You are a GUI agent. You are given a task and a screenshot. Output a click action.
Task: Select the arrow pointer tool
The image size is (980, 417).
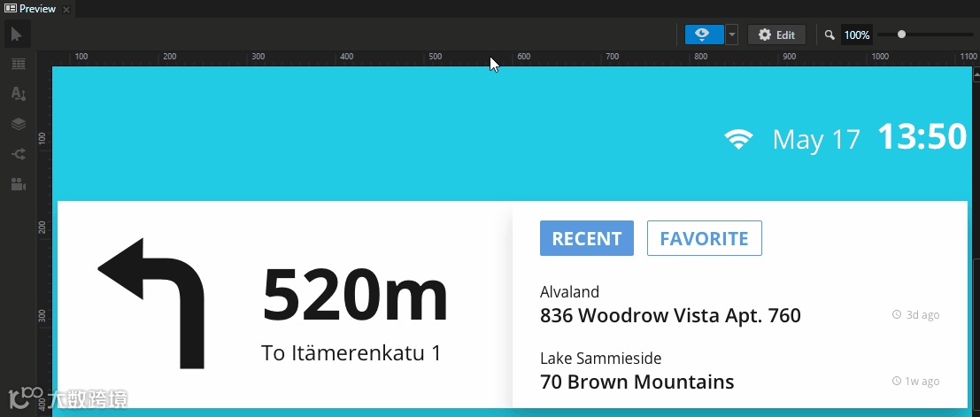17,35
